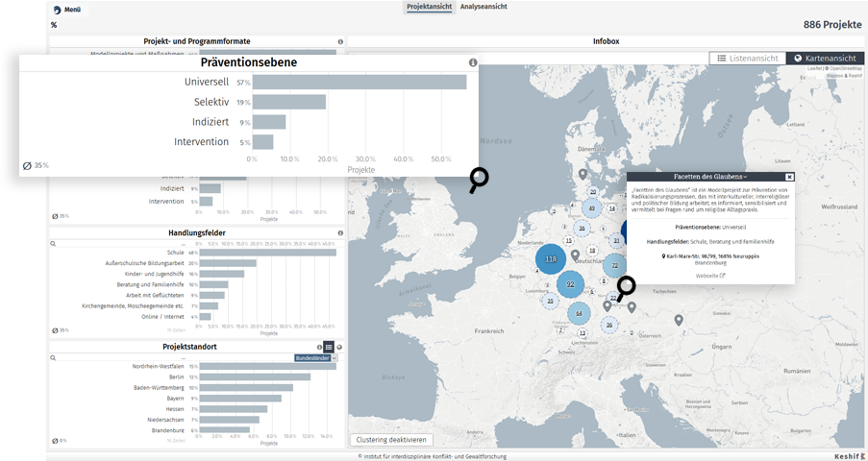Close the Facetten des Glaubens popup
868x461 pixels.
(x=789, y=177)
